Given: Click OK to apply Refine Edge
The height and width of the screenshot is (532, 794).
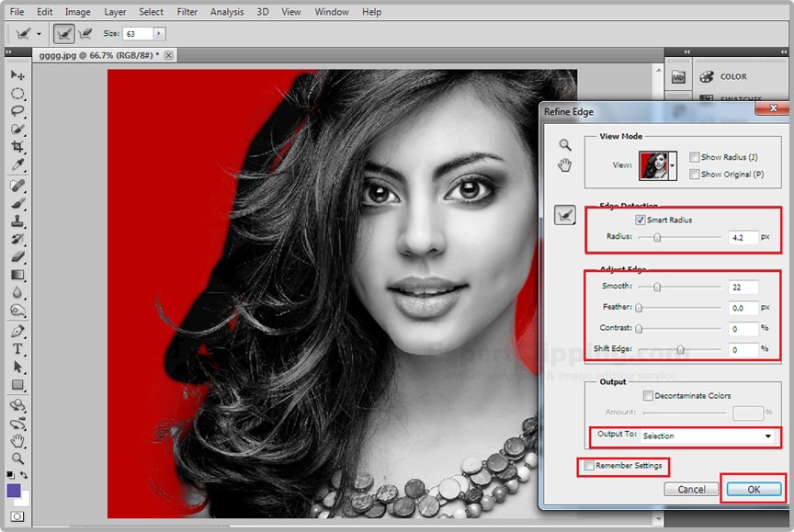Looking at the screenshot, I should [x=753, y=489].
